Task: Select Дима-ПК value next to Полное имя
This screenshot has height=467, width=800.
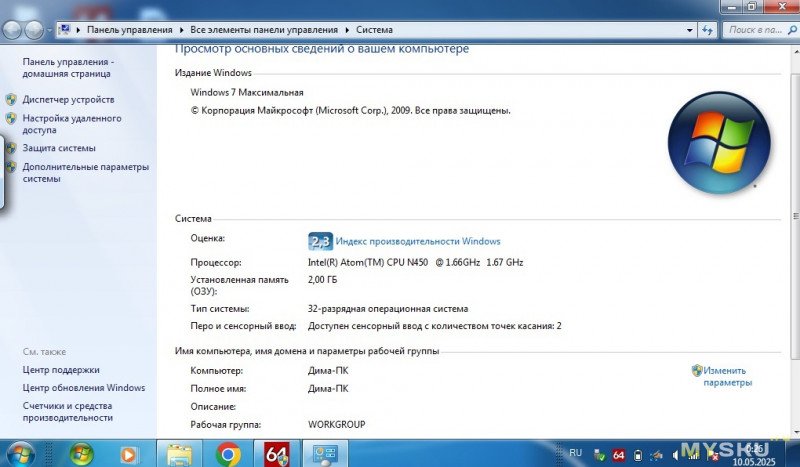Action: pyautogui.click(x=328, y=388)
